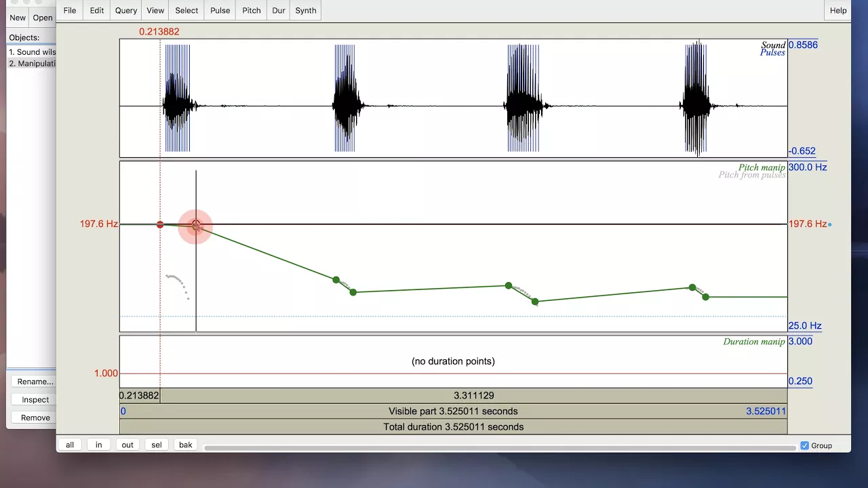Click the '(no duration points)' text
This screenshot has height=488, width=868.
(x=453, y=361)
